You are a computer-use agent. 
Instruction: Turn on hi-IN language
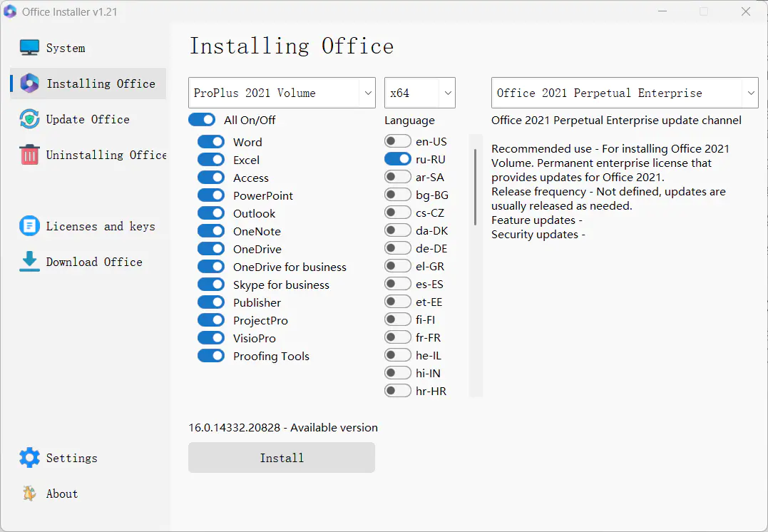coord(398,373)
